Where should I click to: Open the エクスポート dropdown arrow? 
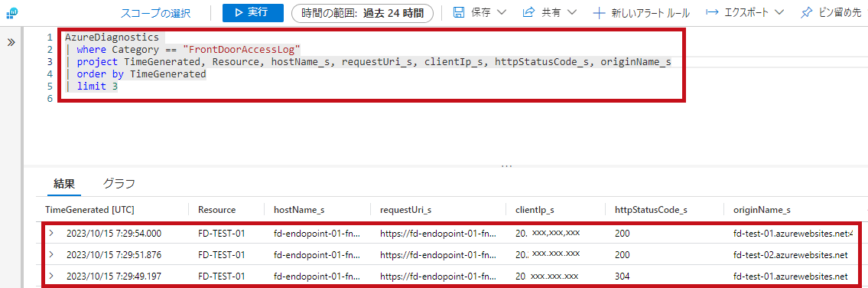tap(779, 13)
